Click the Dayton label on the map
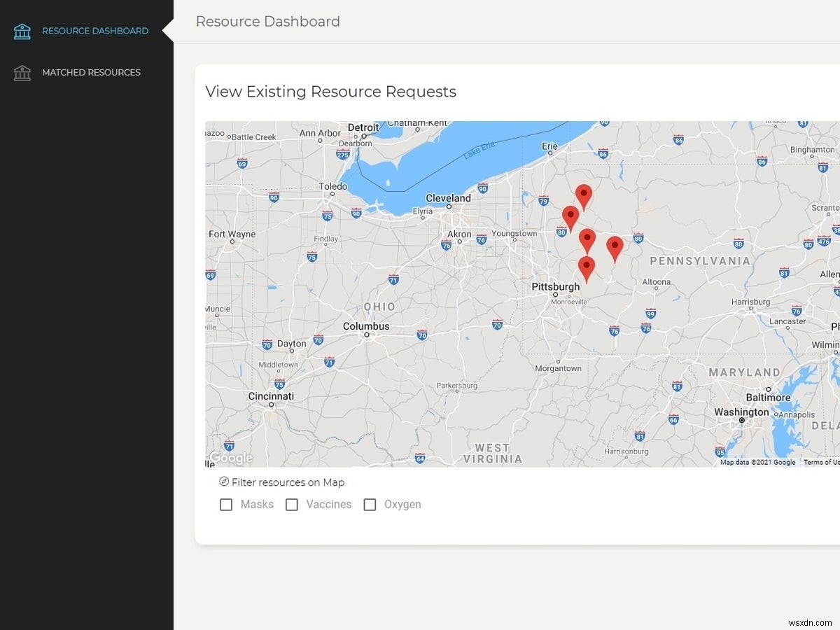Viewport: 840px width, 630px height. tap(292, 344)
